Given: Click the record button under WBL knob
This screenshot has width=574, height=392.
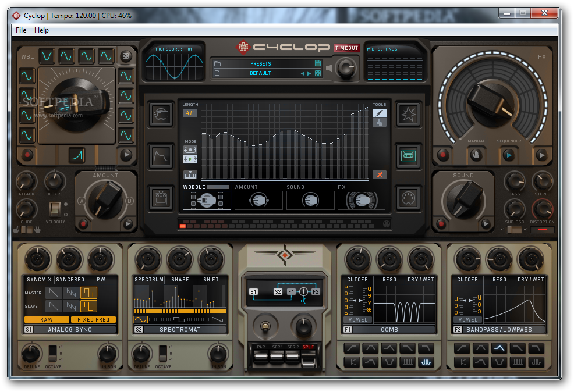Looking at the screenshot, I should pyautogui.click(x=27, y=155).
